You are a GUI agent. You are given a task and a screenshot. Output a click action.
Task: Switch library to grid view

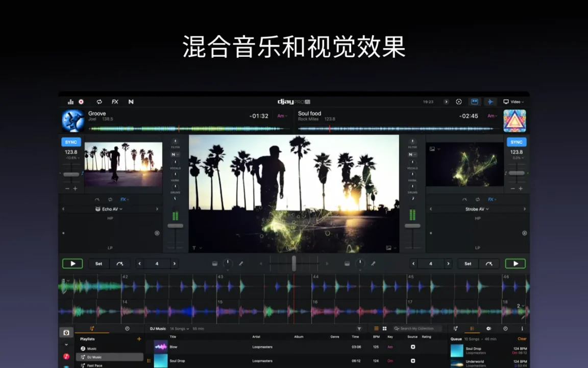tap(384, 329)
